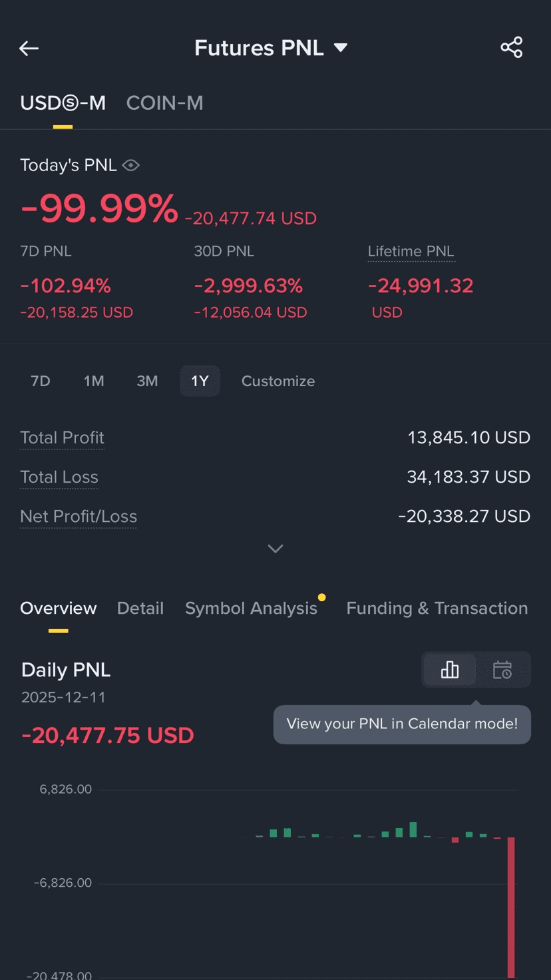This screenshot has width=551, height=980.
Task: Open the Futures PNL dropdown arrow
Action: coord(341,48)
